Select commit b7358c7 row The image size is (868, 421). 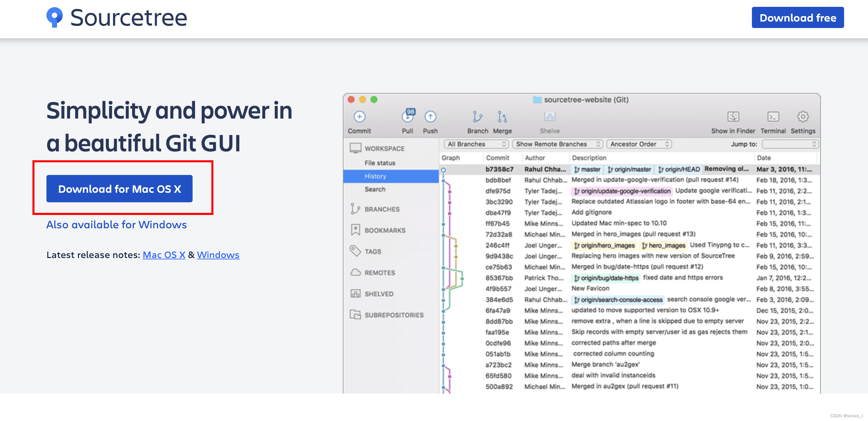click(629, 169)
